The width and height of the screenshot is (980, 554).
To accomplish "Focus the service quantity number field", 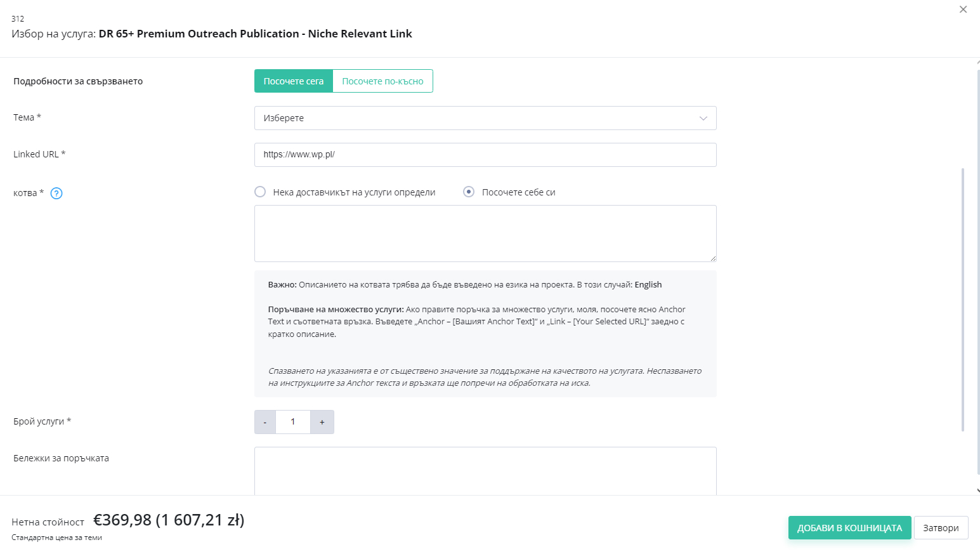I will pyautogui.click(x=293, y=422).
